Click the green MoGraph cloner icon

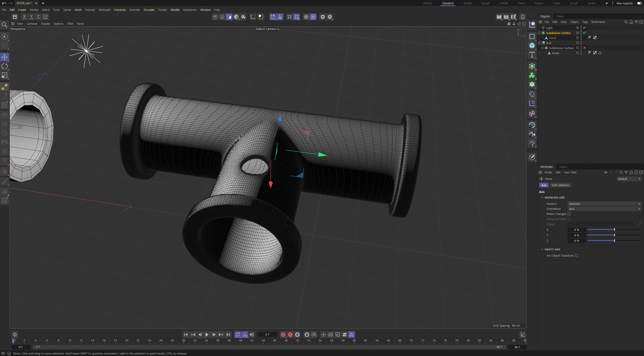tap(532, 75)
